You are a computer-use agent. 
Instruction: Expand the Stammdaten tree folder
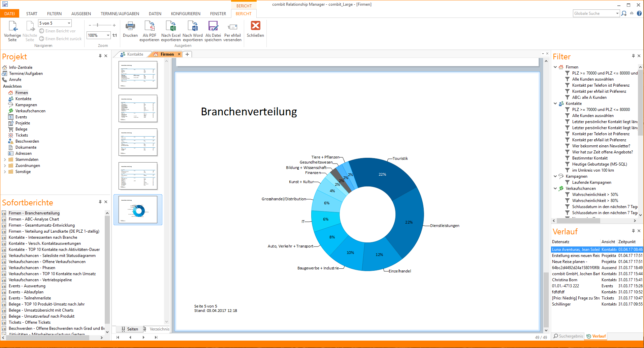pyautogui.click(x=5, y=159)
